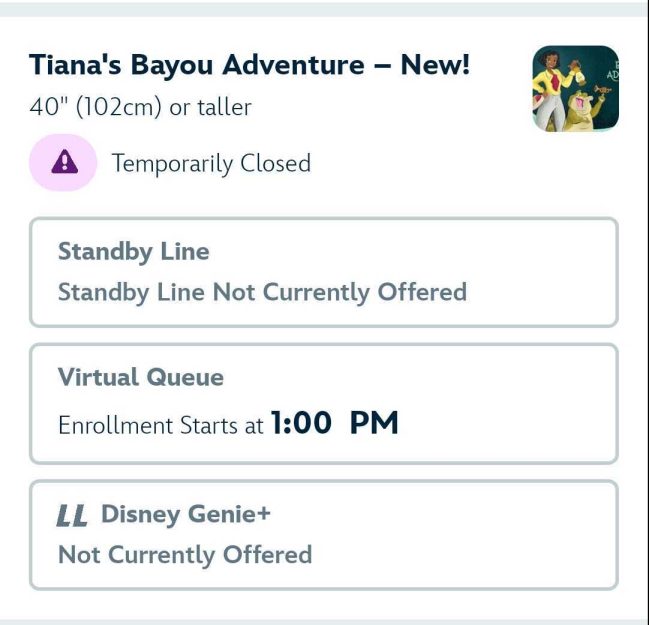Select Standby Line Not Currently Offered message
Viewport: 649px width, 625px height.
tap(262, 292)
